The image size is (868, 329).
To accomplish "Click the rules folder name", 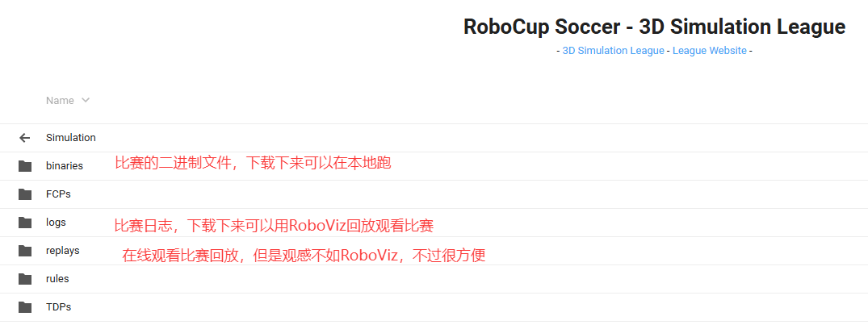I will coord(57,279).
